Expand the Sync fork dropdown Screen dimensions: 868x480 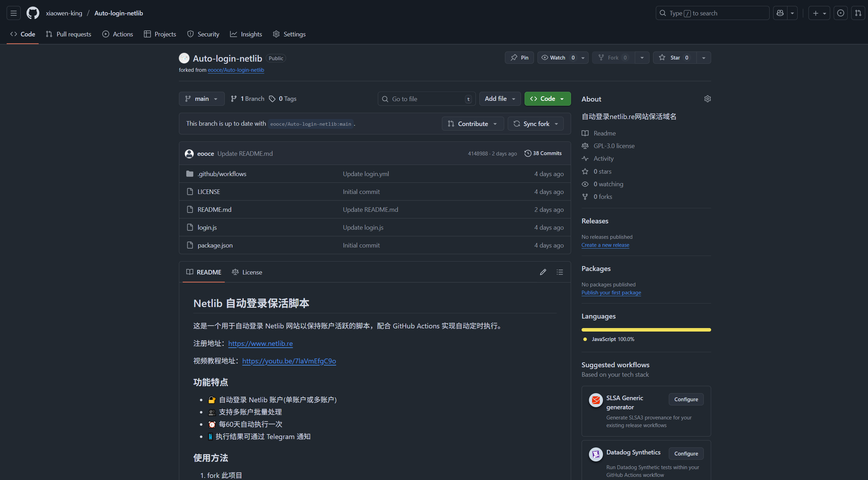pyautogui.click(x=535, y=124)
